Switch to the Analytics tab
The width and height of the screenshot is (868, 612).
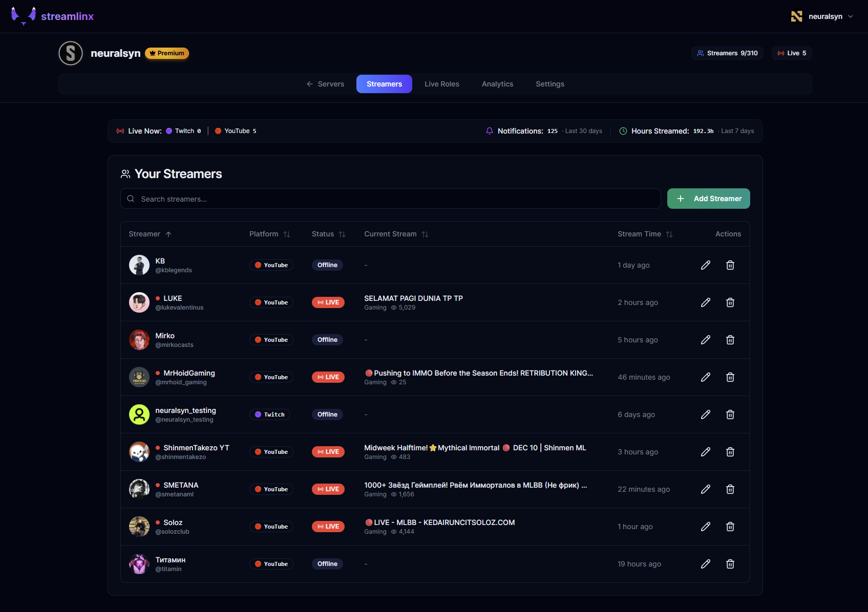(497, 83)
